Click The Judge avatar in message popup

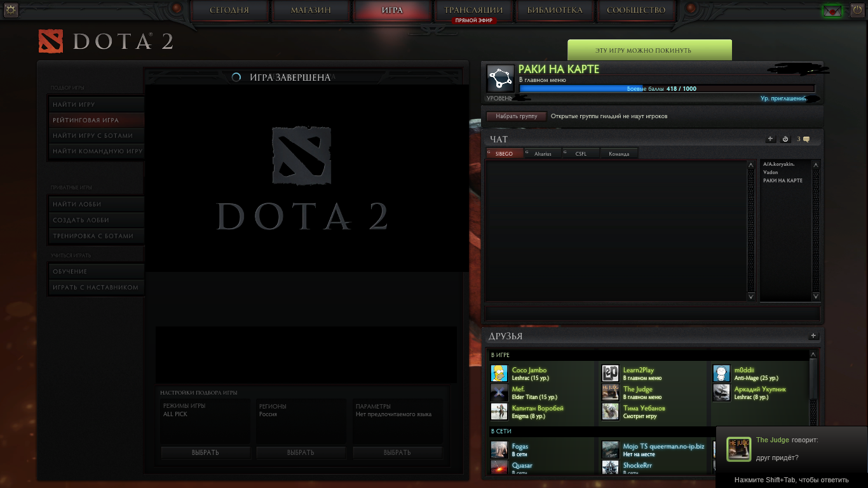[x=738, y=449]
